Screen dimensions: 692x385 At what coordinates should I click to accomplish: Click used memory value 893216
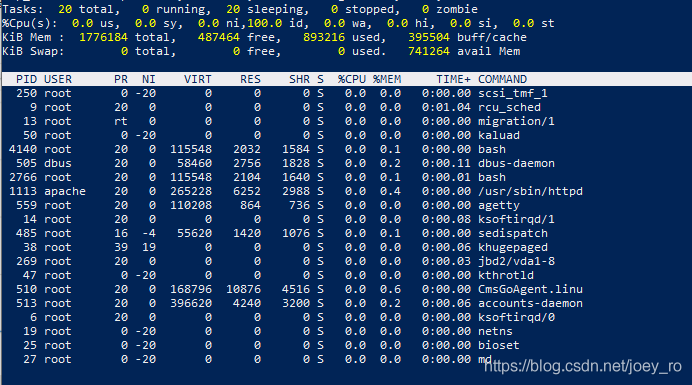tap(323, 38)
